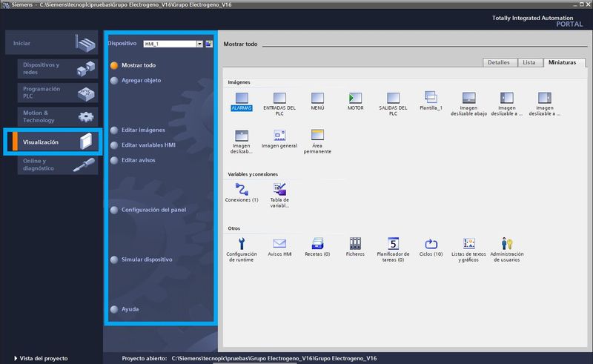The height and width of the screenshot is (364, 593).
Task: Open the Iniciar portal section
Action: coord(51,43)
